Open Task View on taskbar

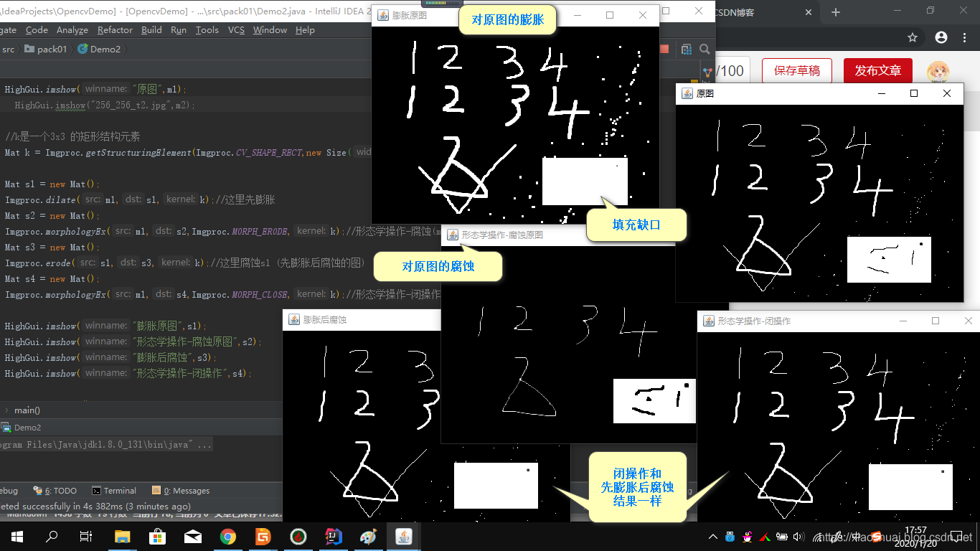[x=86, y=537]
